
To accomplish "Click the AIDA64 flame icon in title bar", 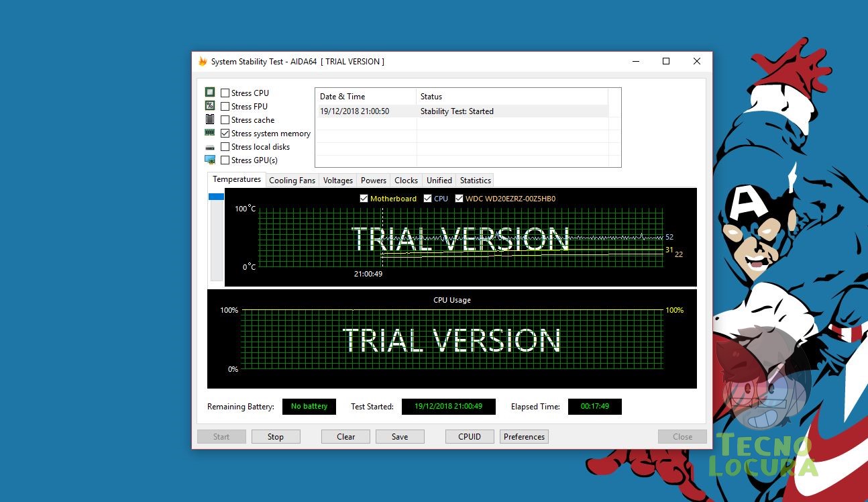I will (203, 61).
